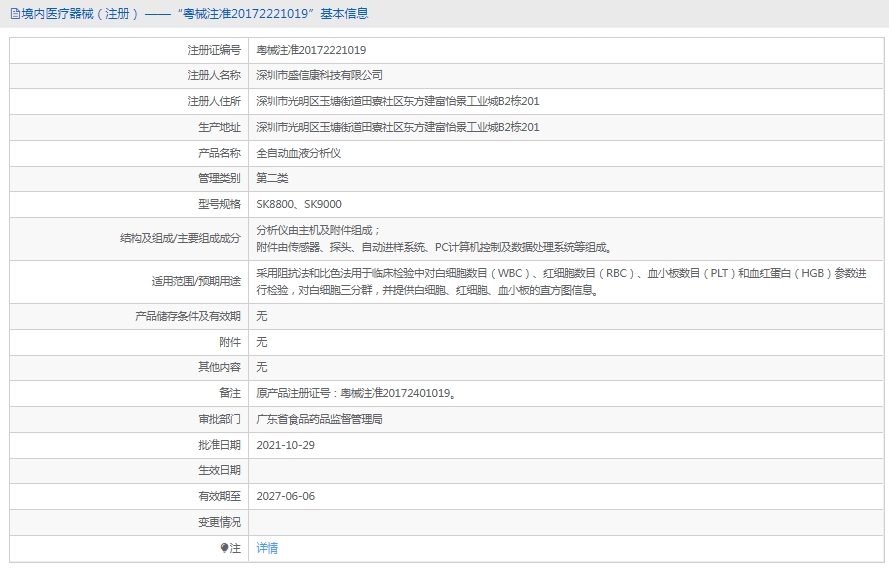Click the 变更情况 label

pos(219,522)
